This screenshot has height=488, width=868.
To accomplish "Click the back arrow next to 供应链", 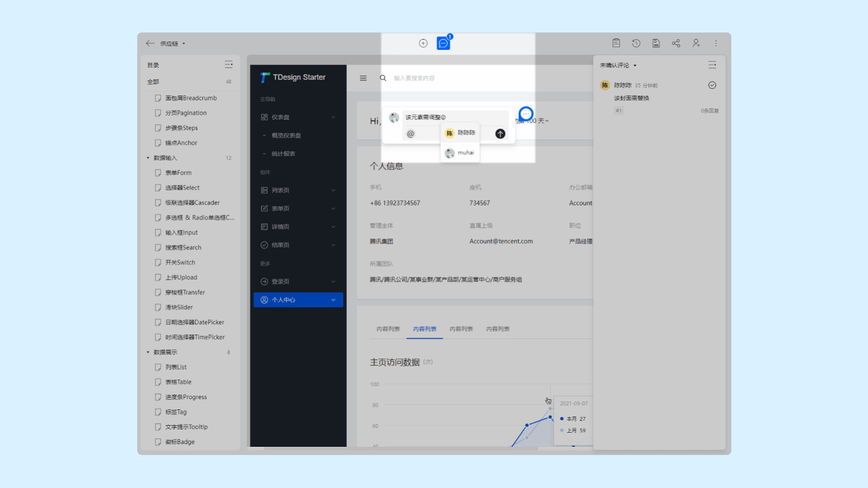I will point(150,43).
